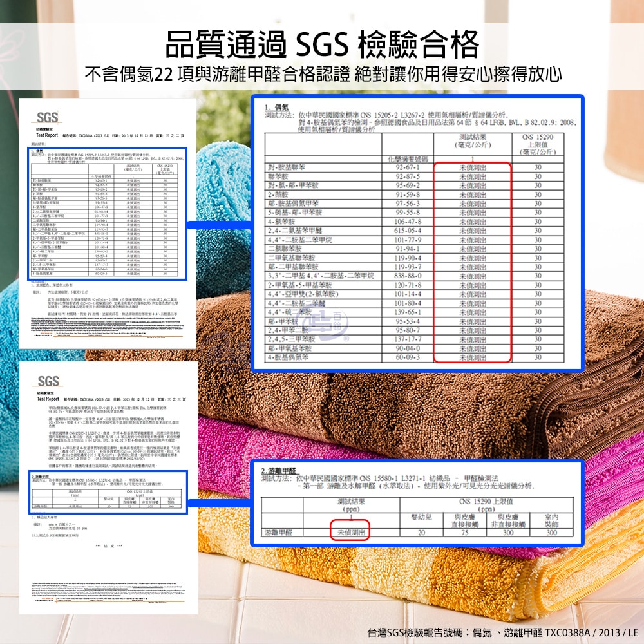Click the chemical name 二甲氧基聯苯胺
This screenshot has width=644, height=644.
pyautogui.click(x=292, y=258)
